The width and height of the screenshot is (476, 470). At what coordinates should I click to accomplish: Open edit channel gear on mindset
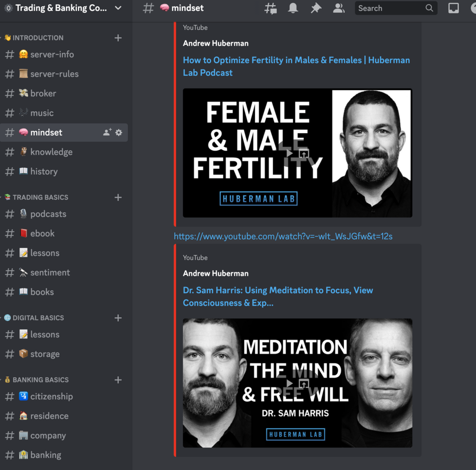click(x=119, y=132)
